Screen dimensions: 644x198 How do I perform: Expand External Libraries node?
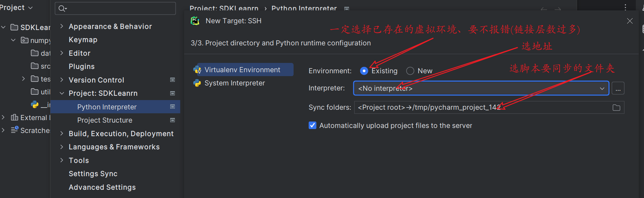pyautogui.click(x=4, y=117)
